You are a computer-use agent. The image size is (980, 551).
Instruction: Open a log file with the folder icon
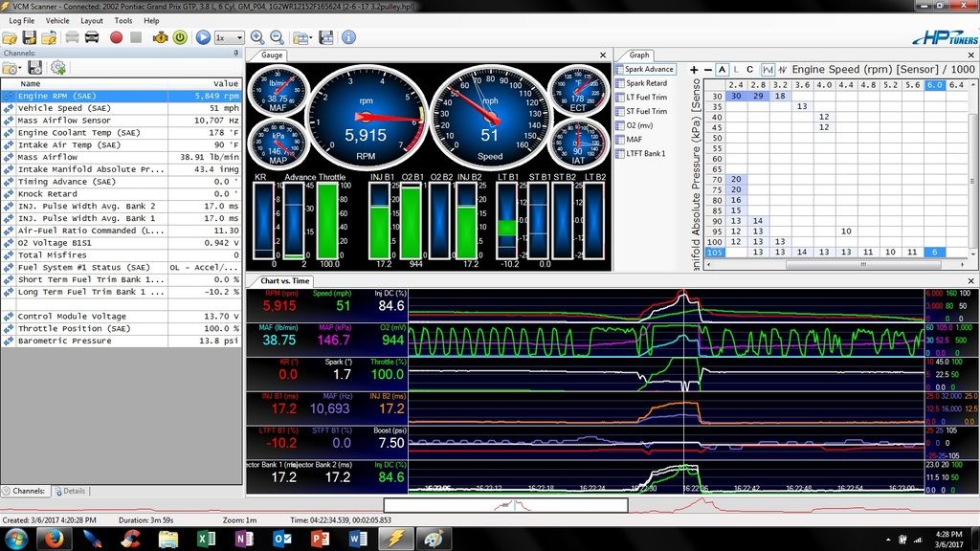click(10, 37)
